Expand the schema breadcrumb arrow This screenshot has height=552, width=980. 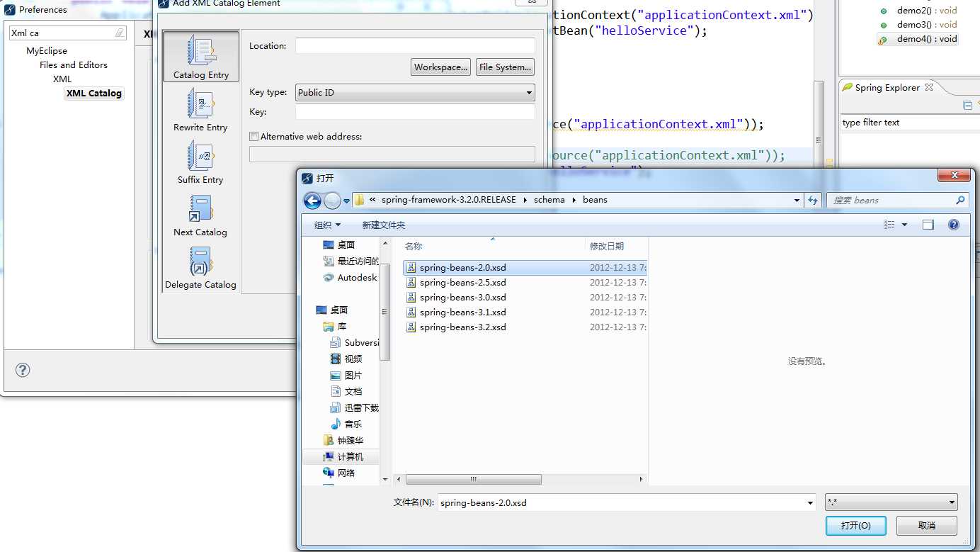click(x=574, y=200)
